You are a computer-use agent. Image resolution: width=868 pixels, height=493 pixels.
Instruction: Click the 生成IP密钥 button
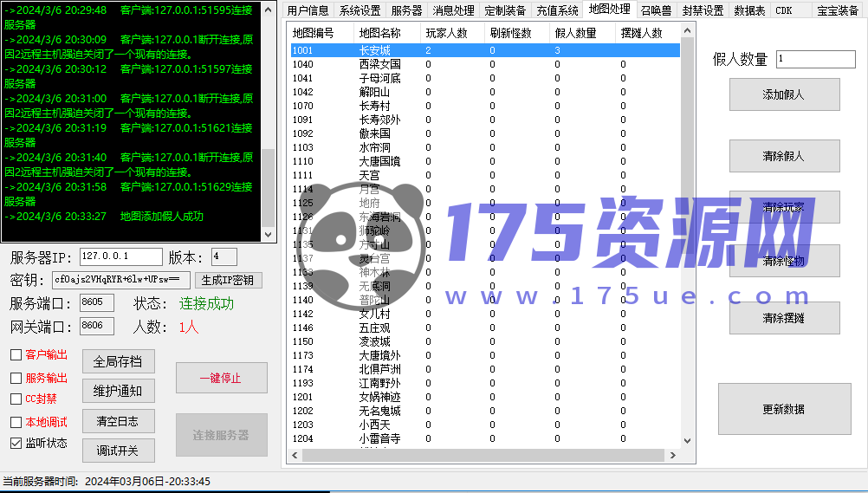click(228, 280)
